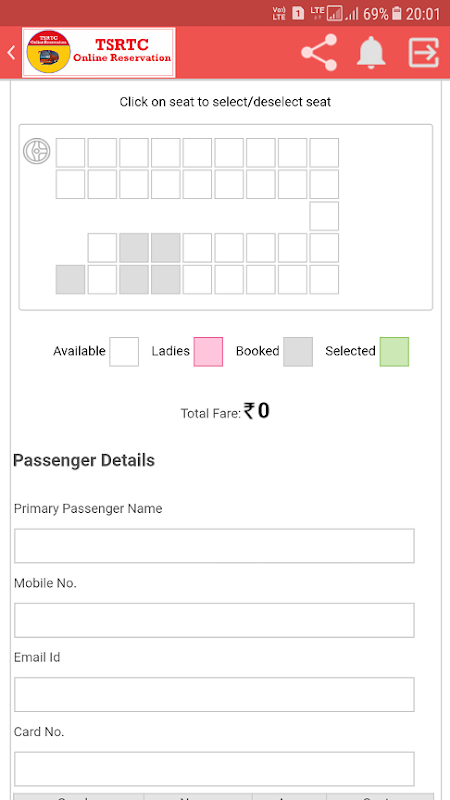This screenshot has width=450, height=800.
Task: Tap the booked seat at bottom-left corner
Action: 70,279
